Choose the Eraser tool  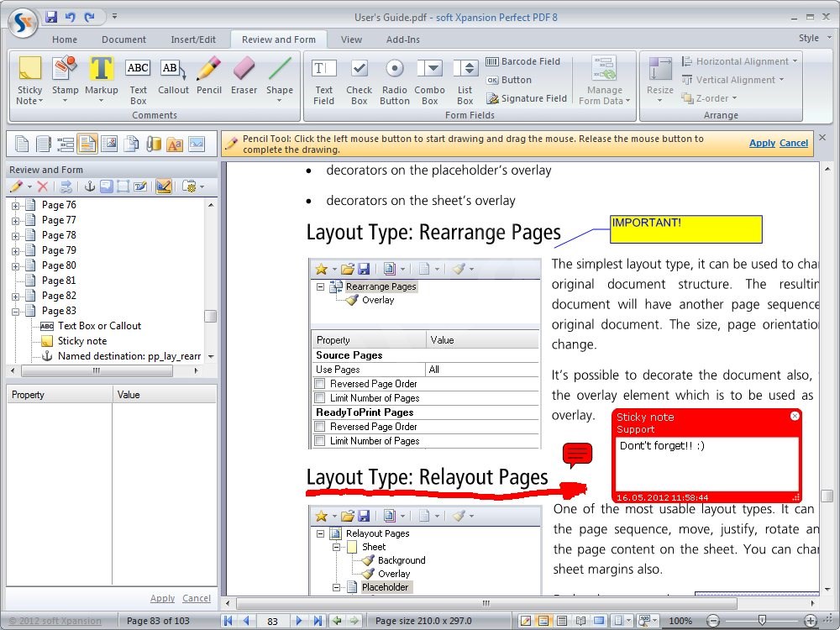point(244,75)
